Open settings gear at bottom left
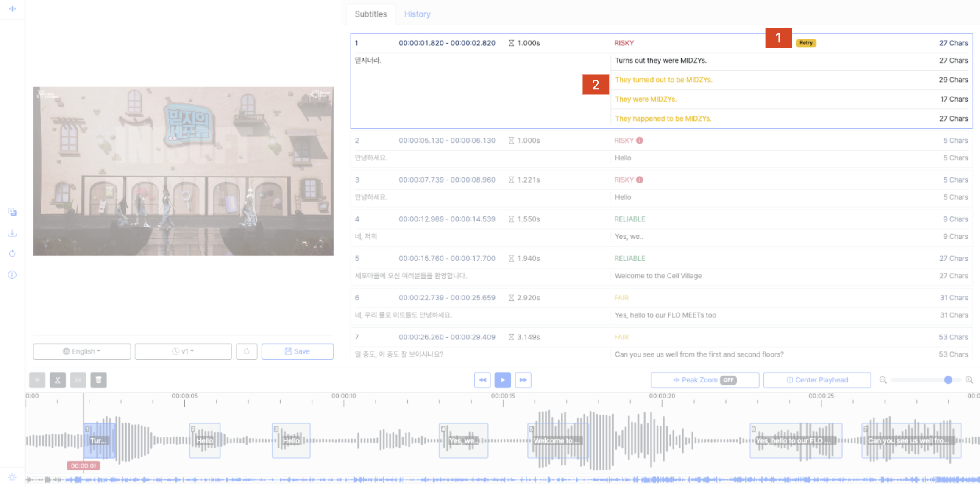 pos(12,477)
